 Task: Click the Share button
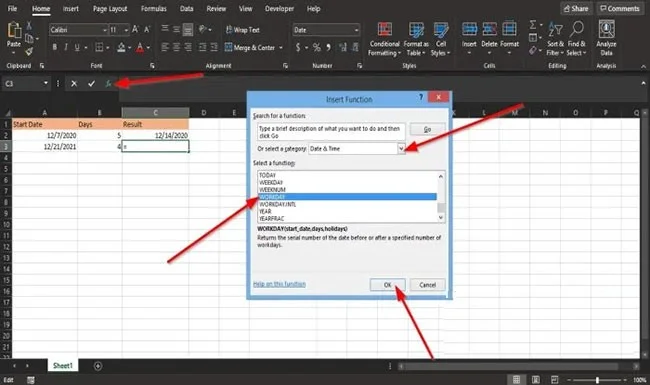click(576, 8)
